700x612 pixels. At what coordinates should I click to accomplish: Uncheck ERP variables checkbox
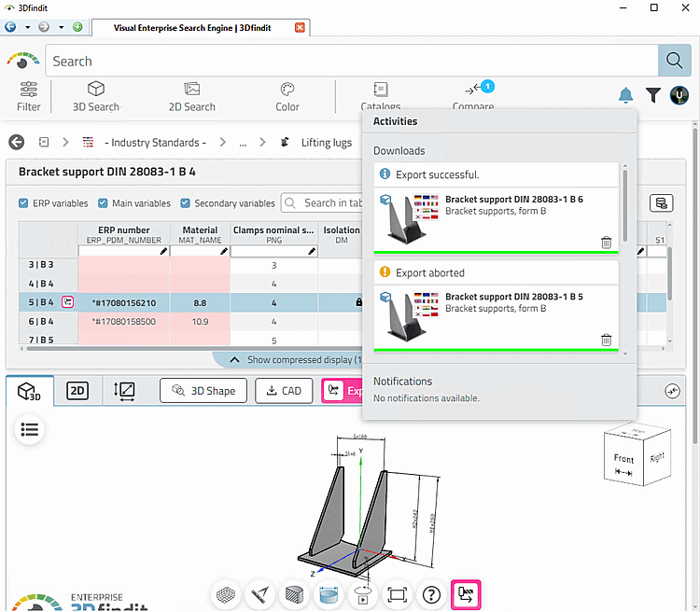(23, 203)
